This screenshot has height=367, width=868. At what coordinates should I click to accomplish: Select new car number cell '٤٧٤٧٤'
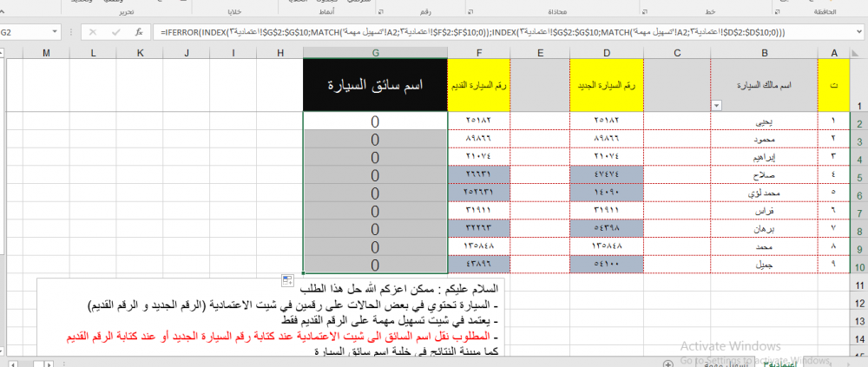coord(608,174)
